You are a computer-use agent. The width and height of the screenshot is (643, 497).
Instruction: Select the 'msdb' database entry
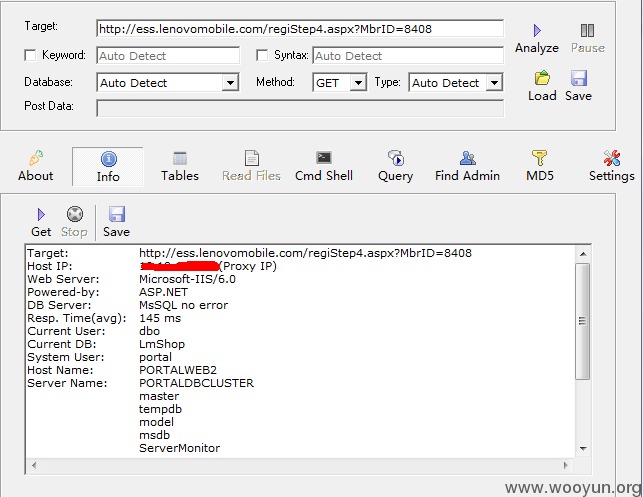pos(154,435)
